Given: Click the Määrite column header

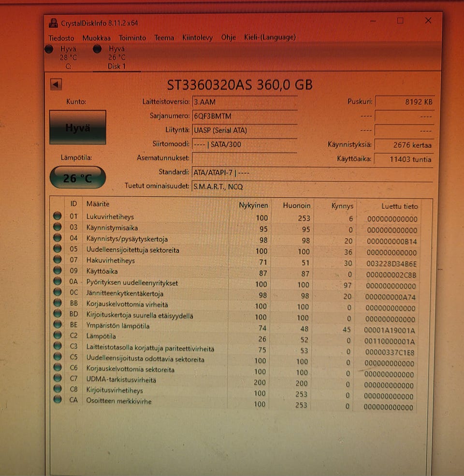Looking at the screenshot, I should pyautogui.click(x=98, y=204).
